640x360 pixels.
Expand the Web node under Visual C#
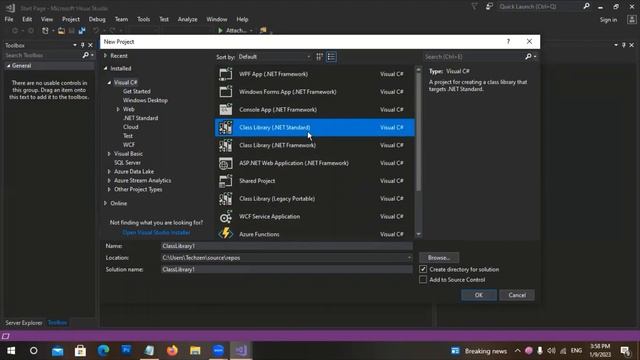pos(118,109)
